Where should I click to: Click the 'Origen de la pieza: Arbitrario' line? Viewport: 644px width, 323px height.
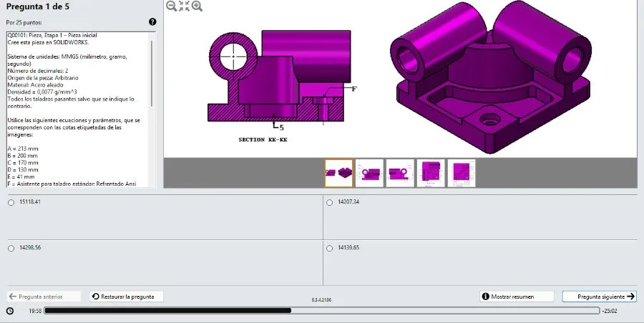[43, 78]
